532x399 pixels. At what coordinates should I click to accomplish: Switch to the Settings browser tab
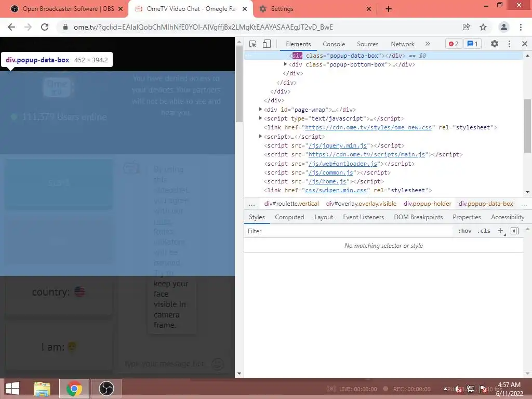[x=315, y=9]
